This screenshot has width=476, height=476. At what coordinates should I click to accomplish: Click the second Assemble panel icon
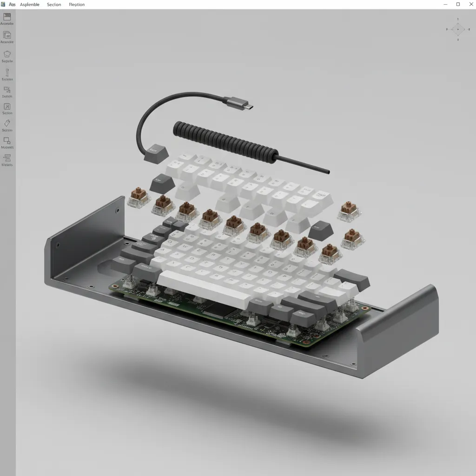click(x=7, y=36)
